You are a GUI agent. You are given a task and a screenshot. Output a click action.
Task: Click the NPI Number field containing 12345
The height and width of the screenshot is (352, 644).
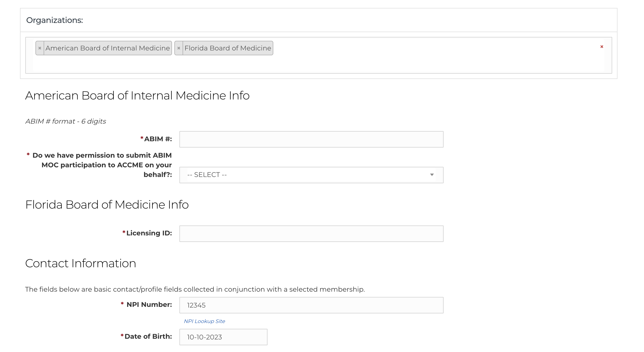(x=311, y=305)
